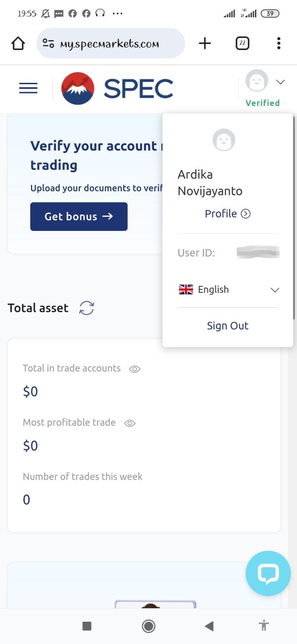Tap the Android back navigation button
Viewport: 297px width, 644px height.
pos(209,626)
